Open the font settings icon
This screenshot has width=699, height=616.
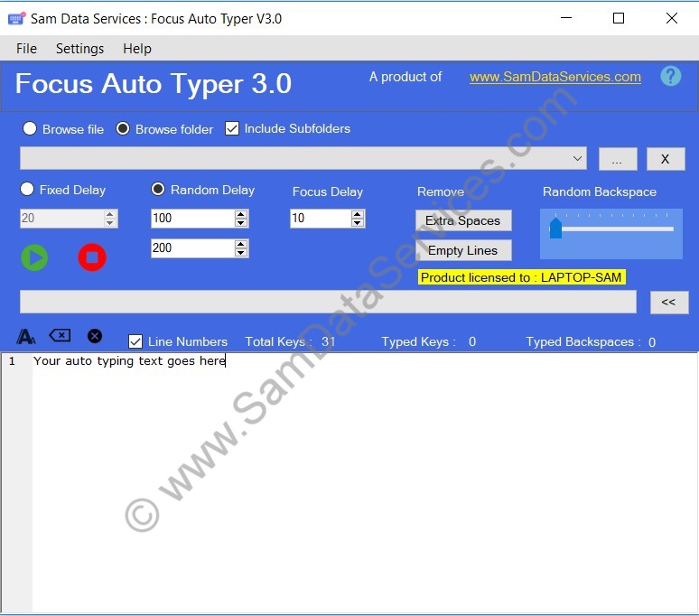pyautogui.click(x=26, y=337)
